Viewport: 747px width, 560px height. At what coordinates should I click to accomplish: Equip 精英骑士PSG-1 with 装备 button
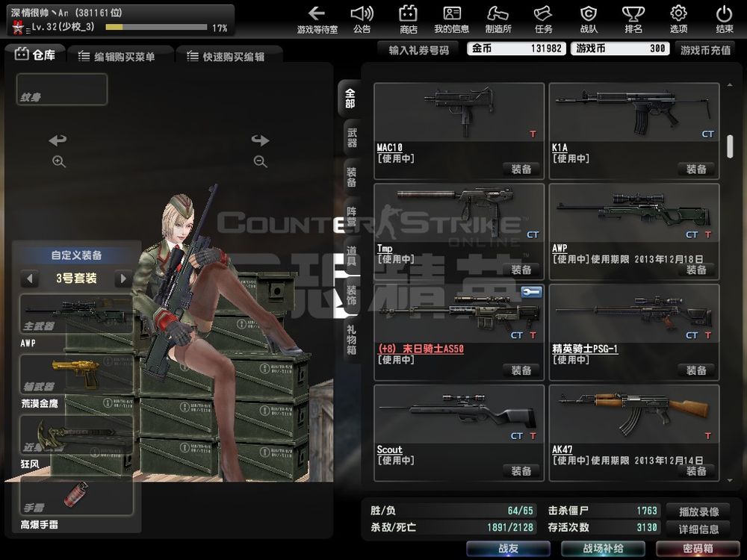point(696,370)
